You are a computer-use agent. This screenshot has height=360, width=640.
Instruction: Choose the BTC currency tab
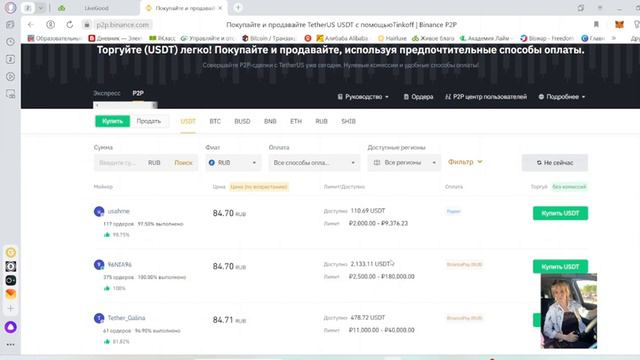coord(215,121)
